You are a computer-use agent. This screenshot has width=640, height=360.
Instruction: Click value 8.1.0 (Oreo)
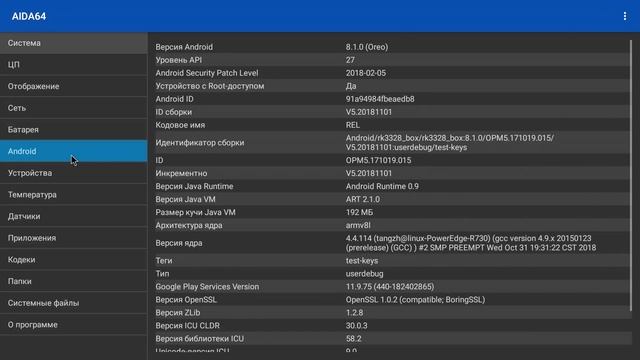coord(367,47)
